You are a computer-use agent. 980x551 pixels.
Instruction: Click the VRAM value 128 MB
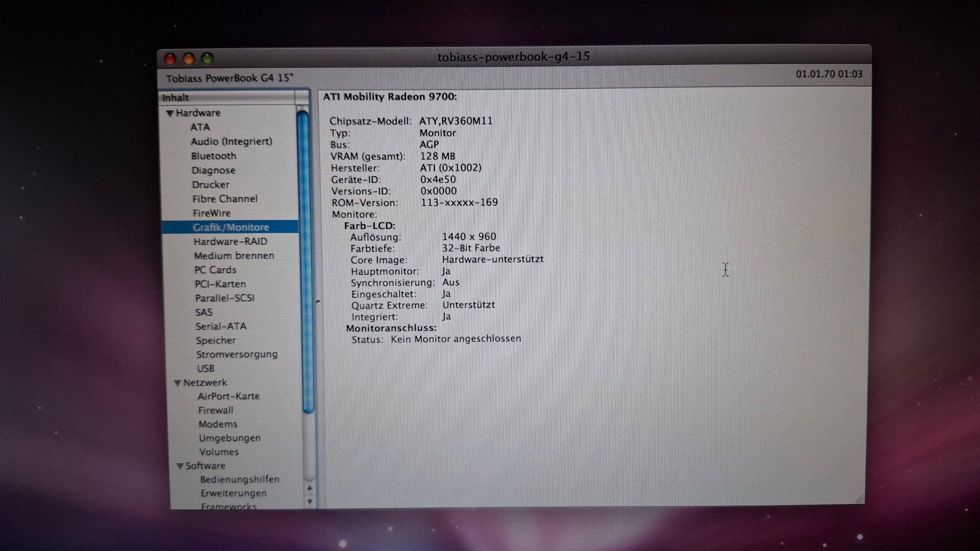coord(437,156)
